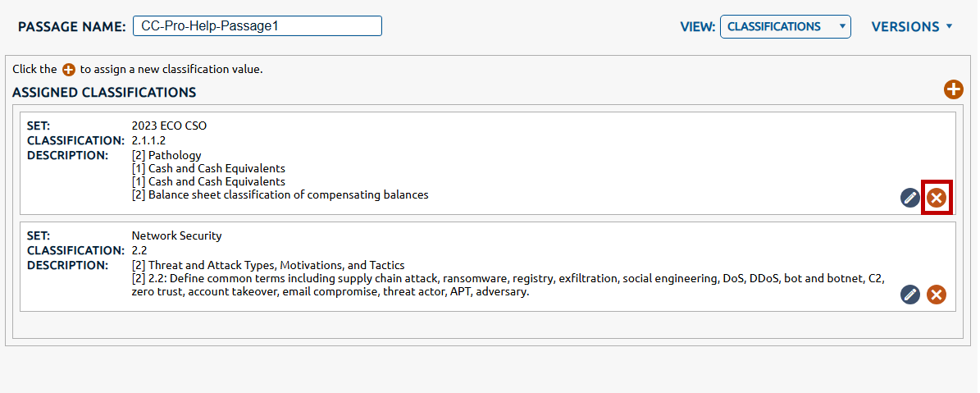Remove the Network Security classification
Screen dimensions: 980x393
(937, 295)
